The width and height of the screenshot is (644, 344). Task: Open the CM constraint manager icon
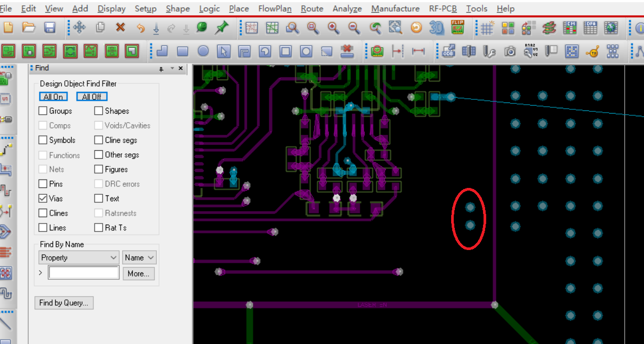coord(570,28)
